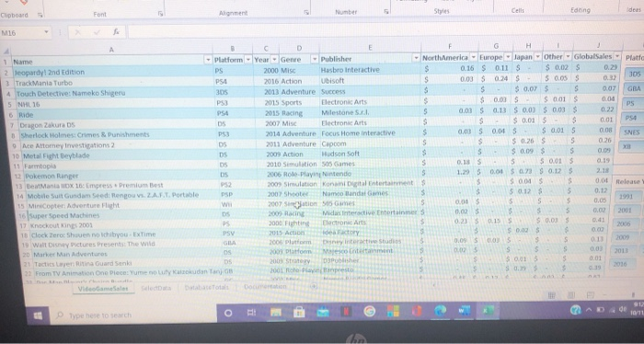The height and width of the screenshot is (344, 644).
Task: Switch to Page Break Preview icon
Action: [x=591, y=295]
